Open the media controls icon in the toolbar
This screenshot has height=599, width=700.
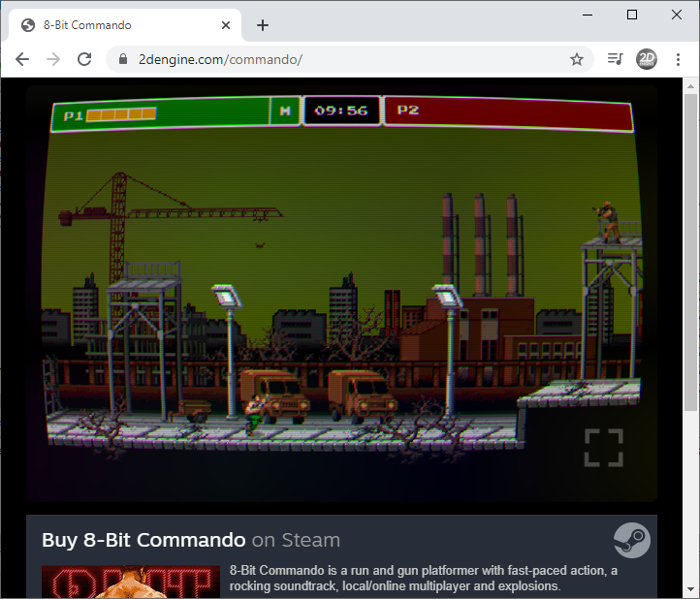616,59
